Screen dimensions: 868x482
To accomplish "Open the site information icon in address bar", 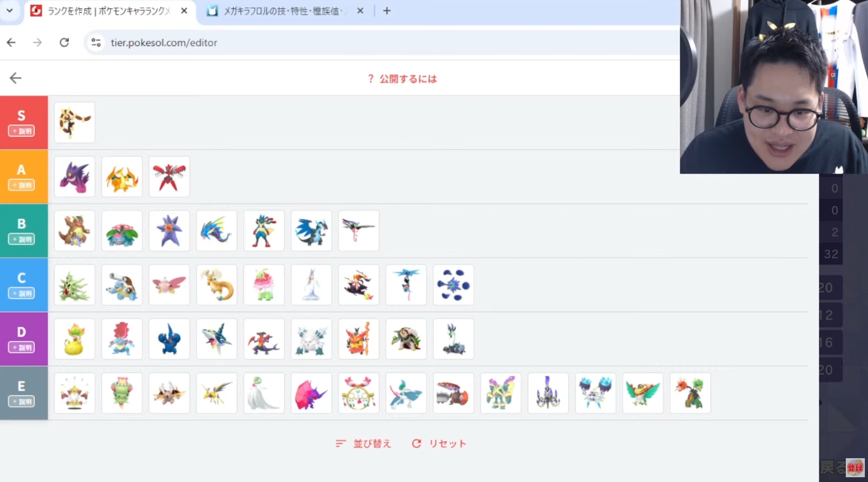I will click(x=96, y=42).
